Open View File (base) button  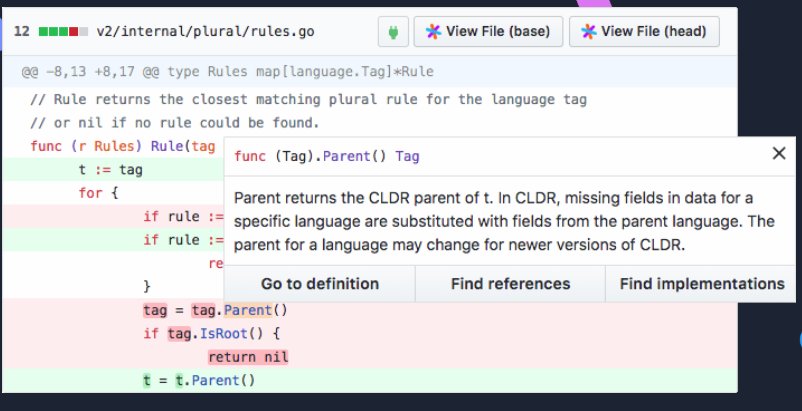click(x=488, y=32)
